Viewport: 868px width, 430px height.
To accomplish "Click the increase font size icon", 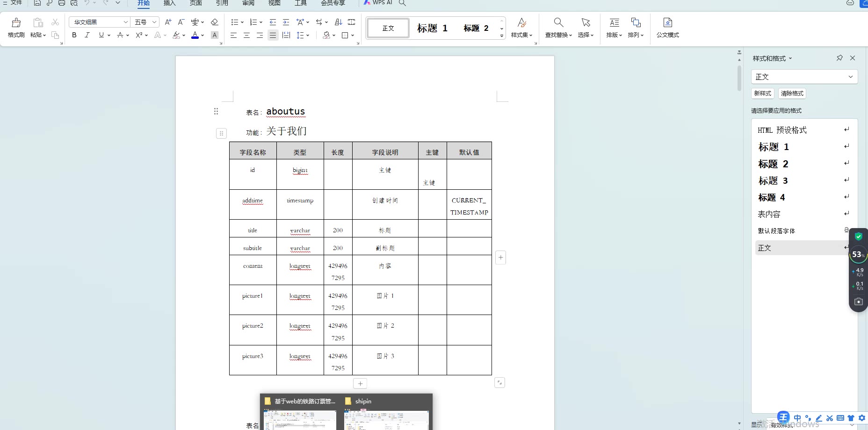I will pos(168,22).
